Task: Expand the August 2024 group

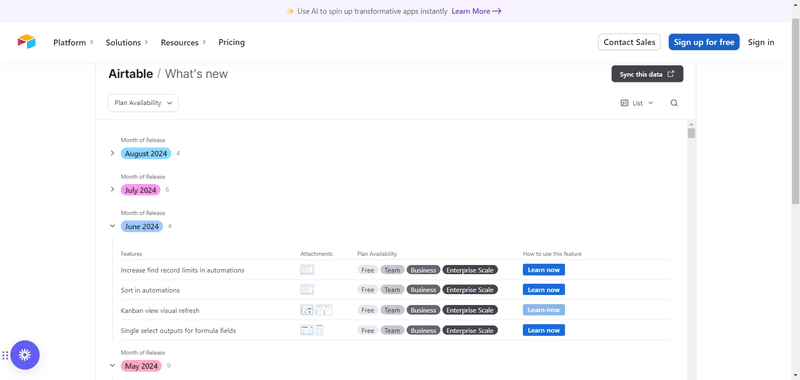Action: tap(112, 153)
